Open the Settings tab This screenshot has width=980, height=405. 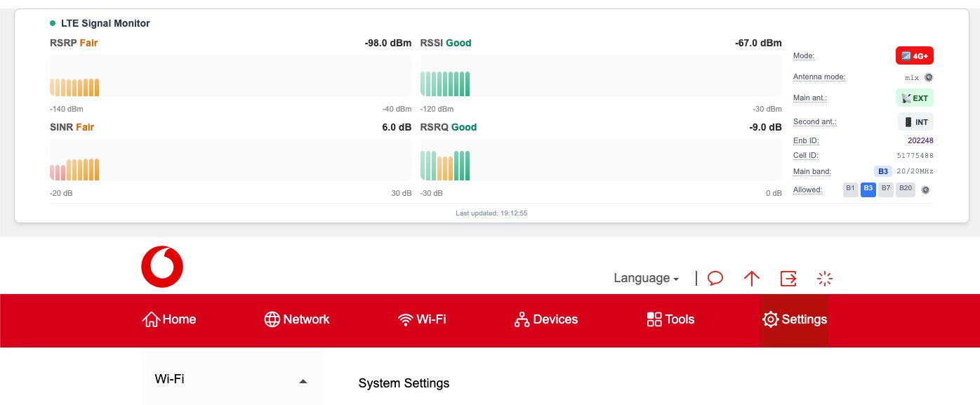tap(795, 319)
